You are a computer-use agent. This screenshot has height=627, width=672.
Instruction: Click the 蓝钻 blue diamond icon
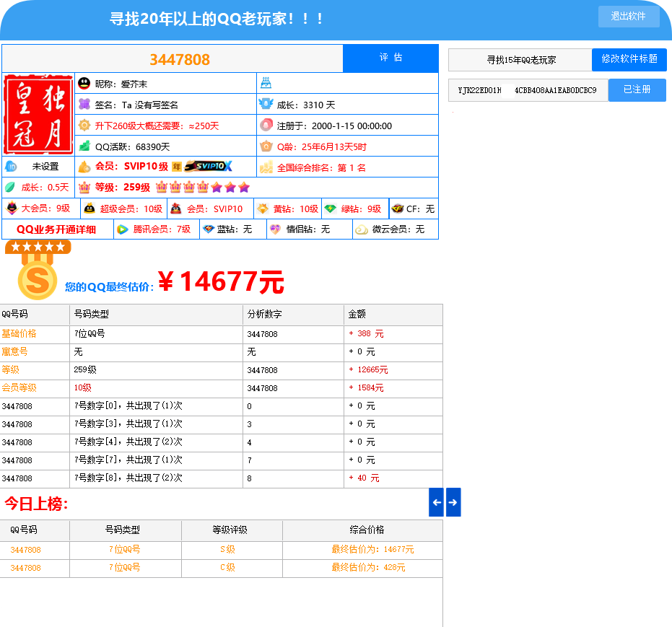point(209,229)
